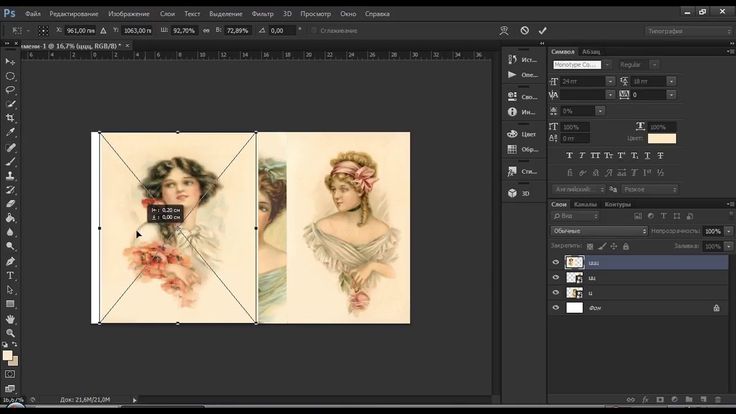Open the Обычные blend mode dropdown
This screenshot has width=736, height=414.
599,231
